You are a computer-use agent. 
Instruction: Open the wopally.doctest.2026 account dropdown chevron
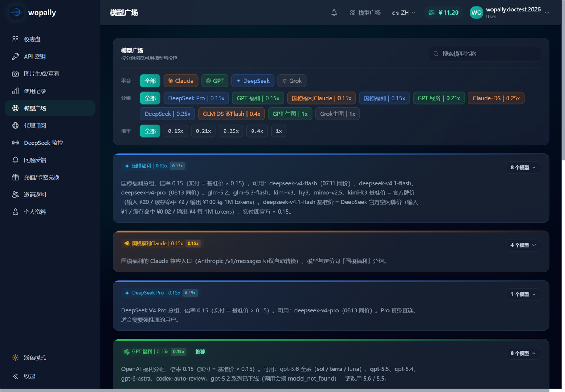[x=547, y=13]
